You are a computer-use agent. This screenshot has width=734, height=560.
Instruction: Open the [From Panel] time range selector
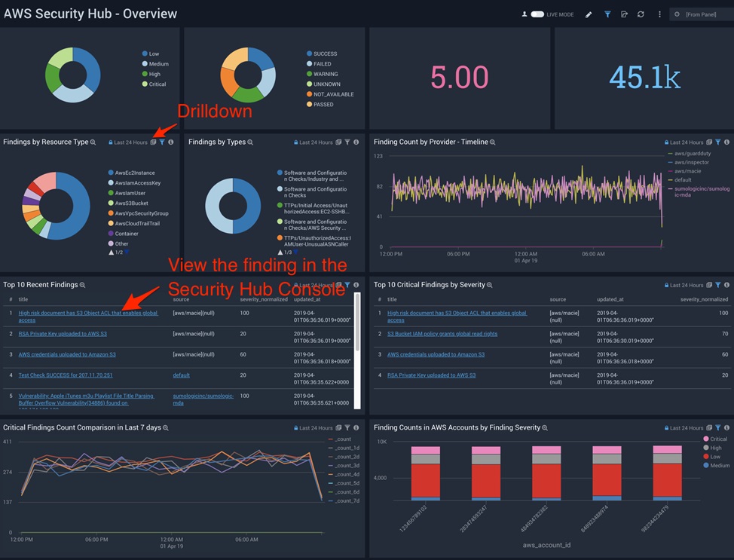coord(701,14)
